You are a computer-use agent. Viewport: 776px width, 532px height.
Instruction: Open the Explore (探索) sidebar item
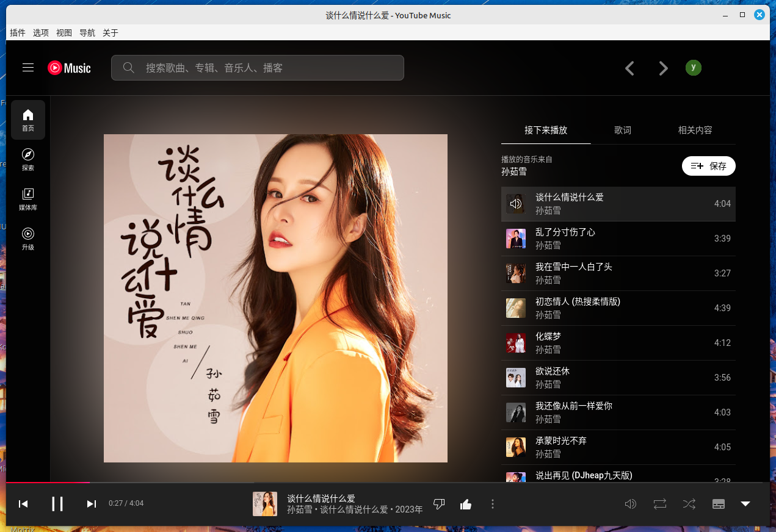point(28,159)
